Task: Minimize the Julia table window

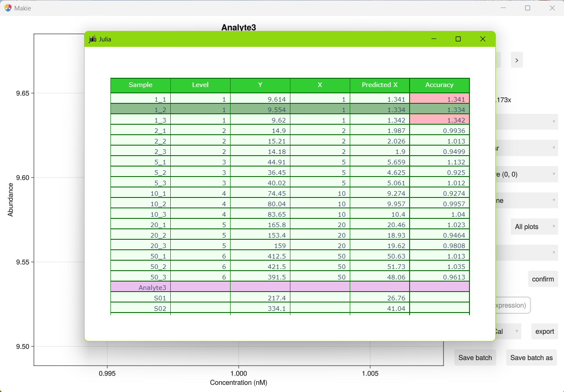Action: (x=434, y=39)
